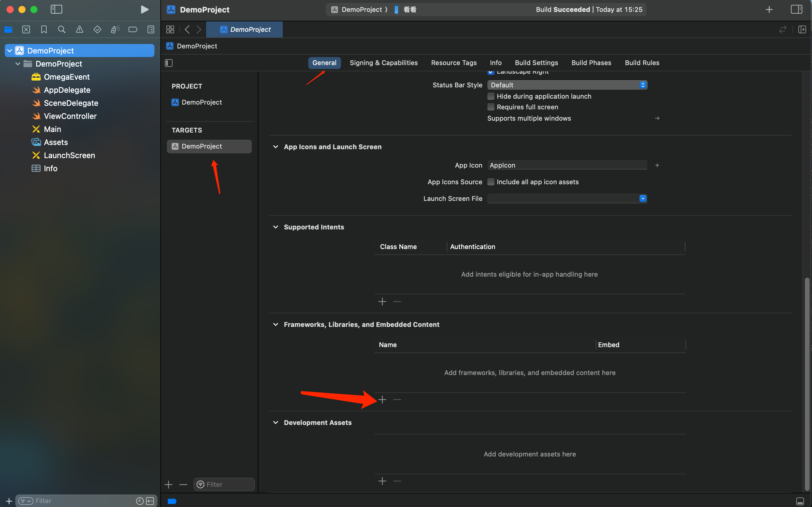
Task: Open Supports multiple windows arrow link
Action: tap(657, 118)
